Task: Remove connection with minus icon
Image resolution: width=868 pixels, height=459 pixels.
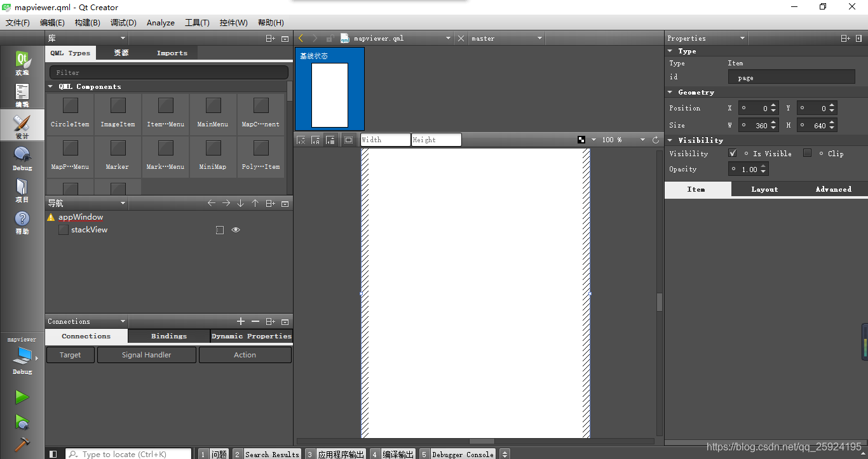Action: tap(255, 321)
